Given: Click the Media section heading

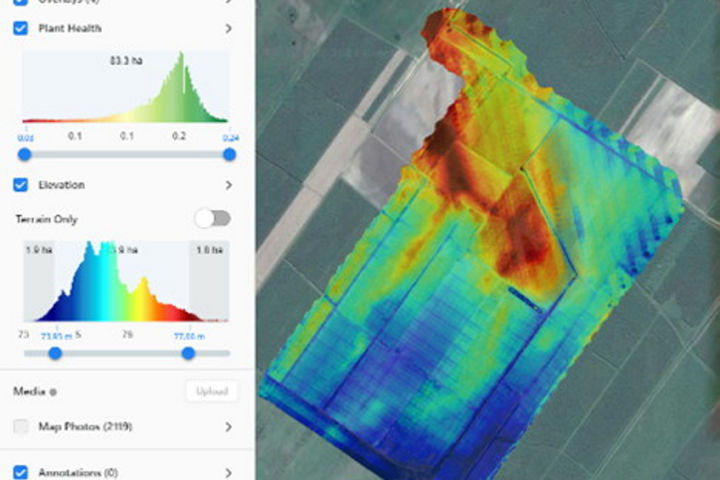Looking at the screenshot, I should [x=29, y=391].
